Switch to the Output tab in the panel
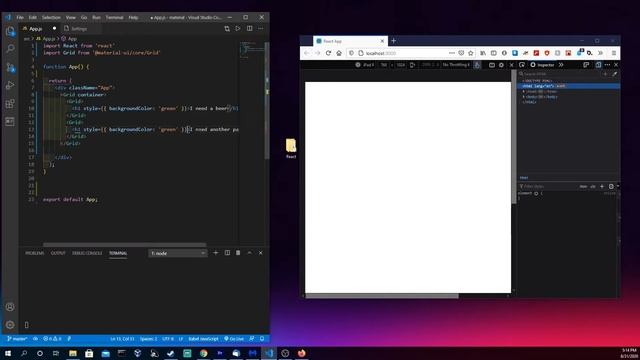640x360 pixels. point(58,253)
